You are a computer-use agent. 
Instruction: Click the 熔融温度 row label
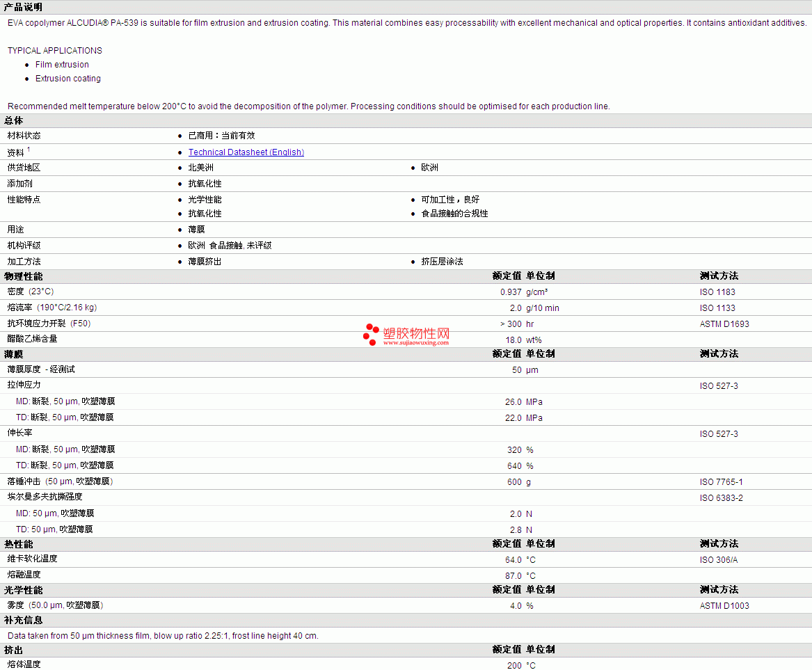coord(24,575)
